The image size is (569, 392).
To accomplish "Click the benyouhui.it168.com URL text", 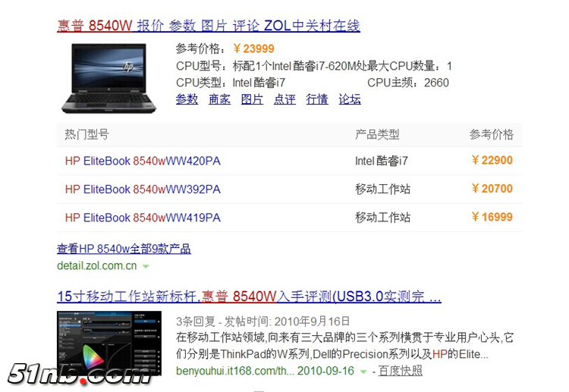I will point(235,371).
